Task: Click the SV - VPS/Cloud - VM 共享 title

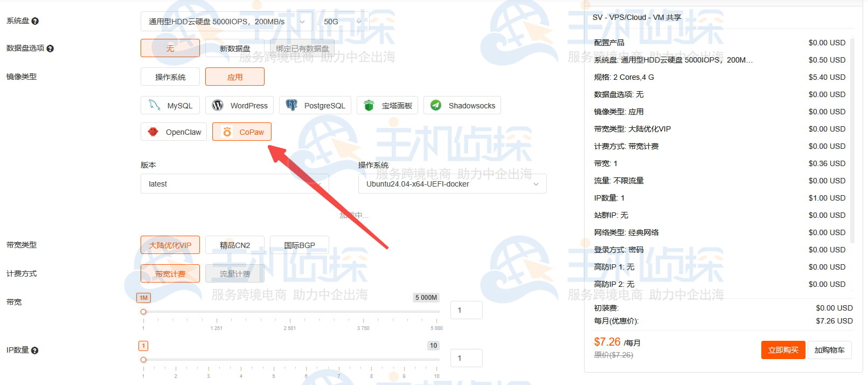Action: (x=637, y=17)
